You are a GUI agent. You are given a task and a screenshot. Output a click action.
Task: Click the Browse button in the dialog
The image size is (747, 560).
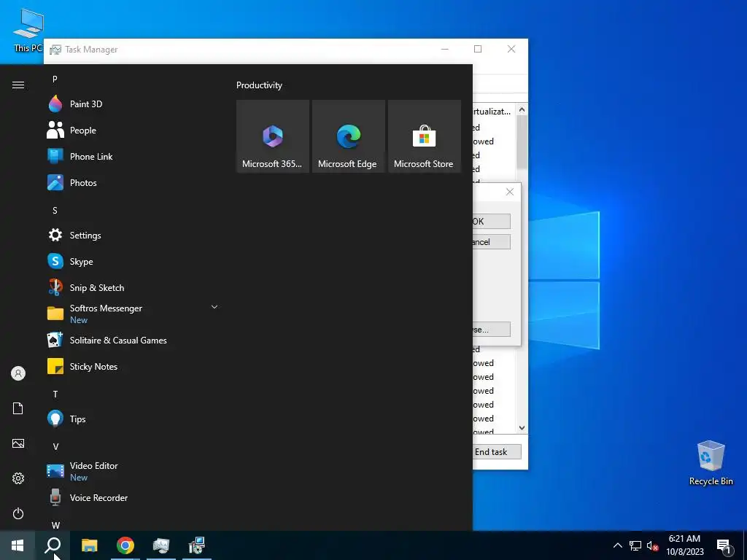coord(491,330)
